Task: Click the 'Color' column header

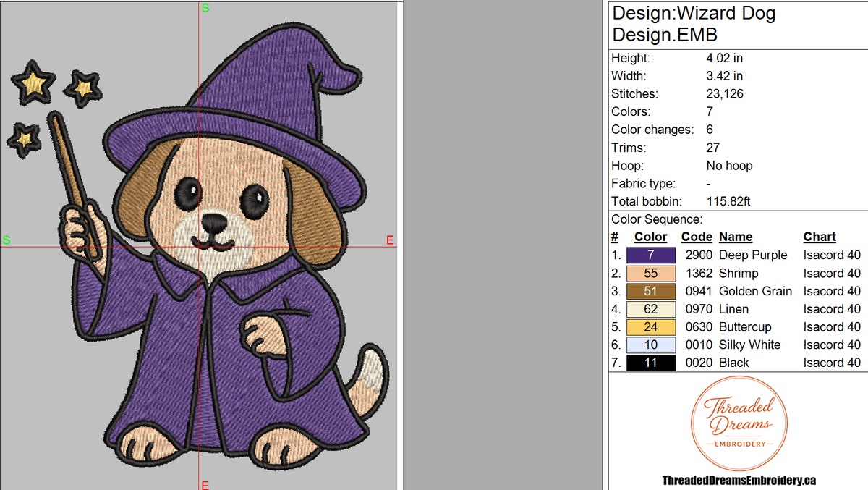Action: pyautogui.click(x=651, y=237)
